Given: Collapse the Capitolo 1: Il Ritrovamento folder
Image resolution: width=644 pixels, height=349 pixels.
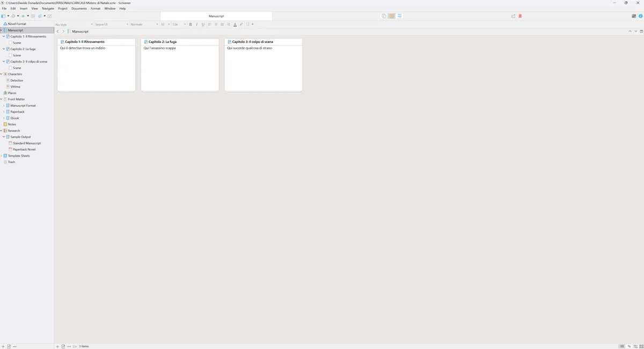Looking at the screenshot, I should tap(4, 36).
